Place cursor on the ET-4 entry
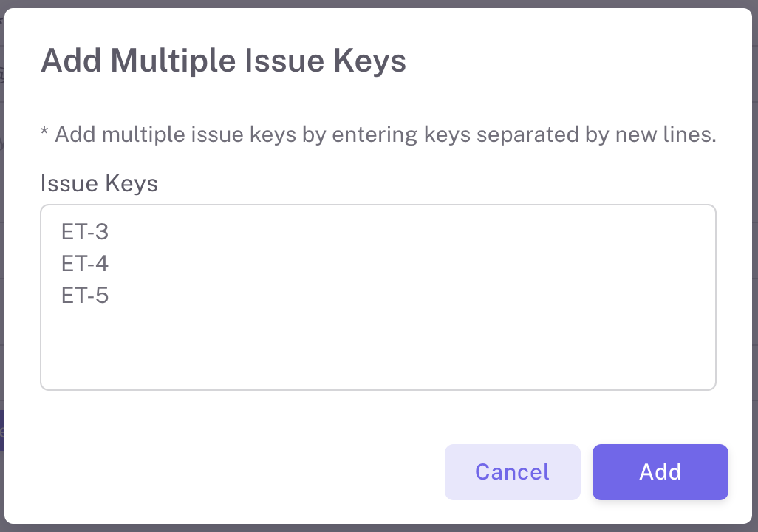The height and width of the screenshot is (532, 758). 85,264
